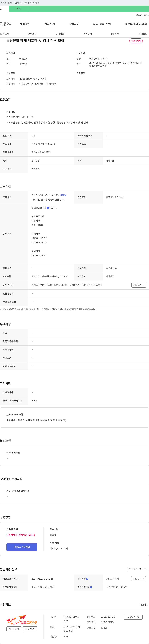Select certification number K151722506270002
Viewport: 149px width, 644px height.
click(117, 587)
